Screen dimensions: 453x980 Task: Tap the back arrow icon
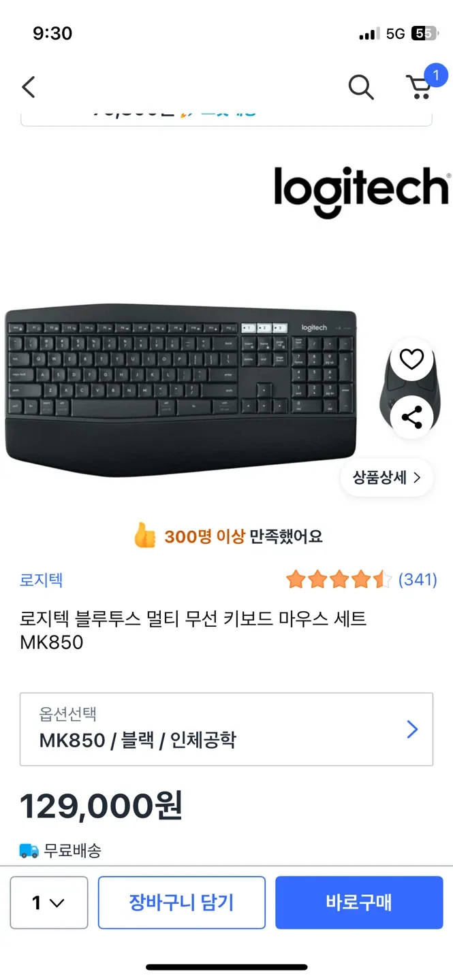pyautogui.click(x=28, y=87)
